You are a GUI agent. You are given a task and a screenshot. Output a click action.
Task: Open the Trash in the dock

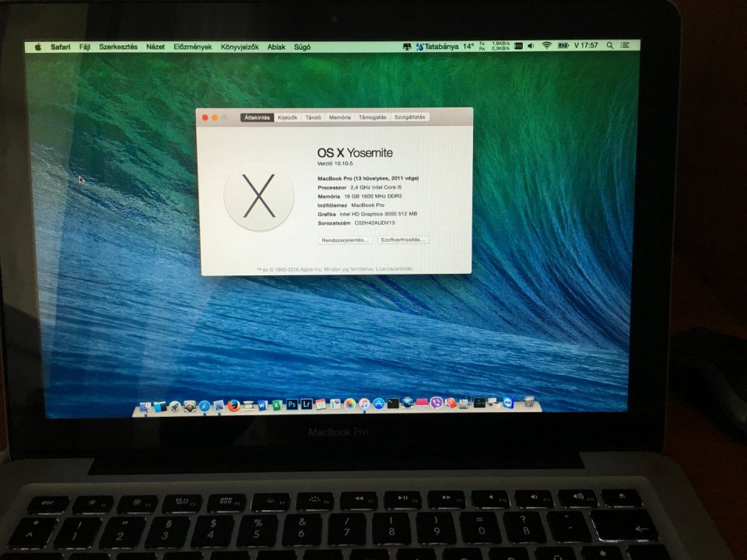[529, 402]
